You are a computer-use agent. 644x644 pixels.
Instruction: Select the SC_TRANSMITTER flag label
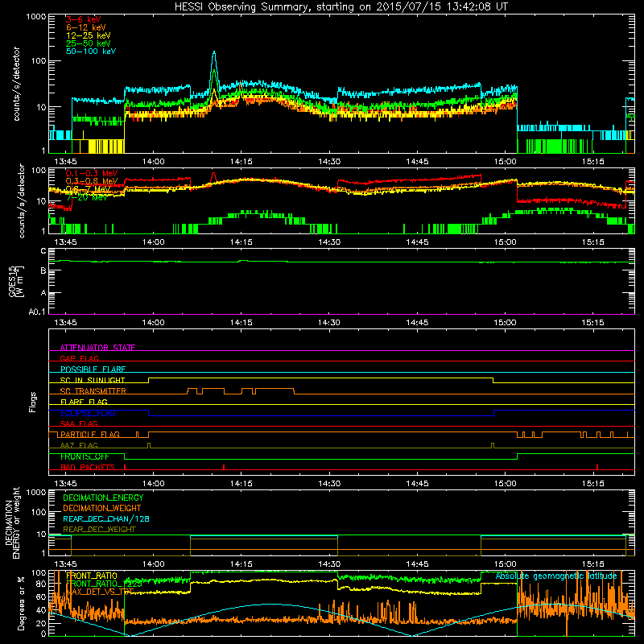[93, 391]
